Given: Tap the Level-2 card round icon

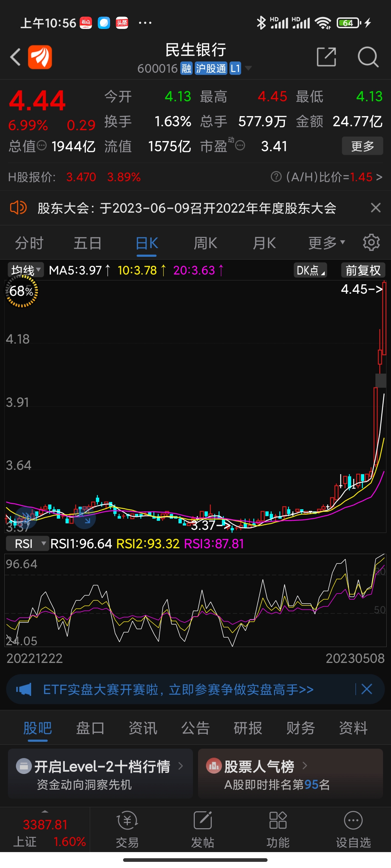Looking at the screenshot, I should tap(24, 766).
